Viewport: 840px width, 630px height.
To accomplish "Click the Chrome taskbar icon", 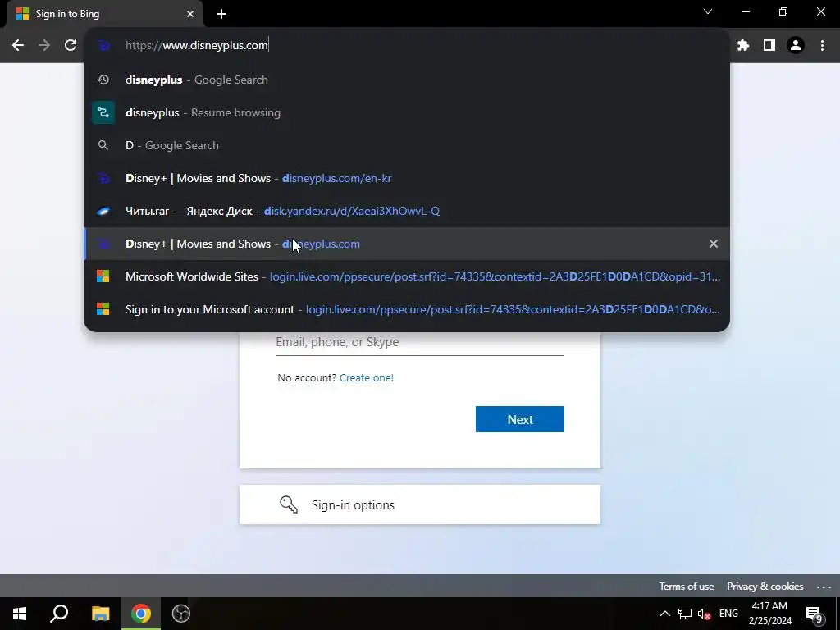I will pos(141,614).
